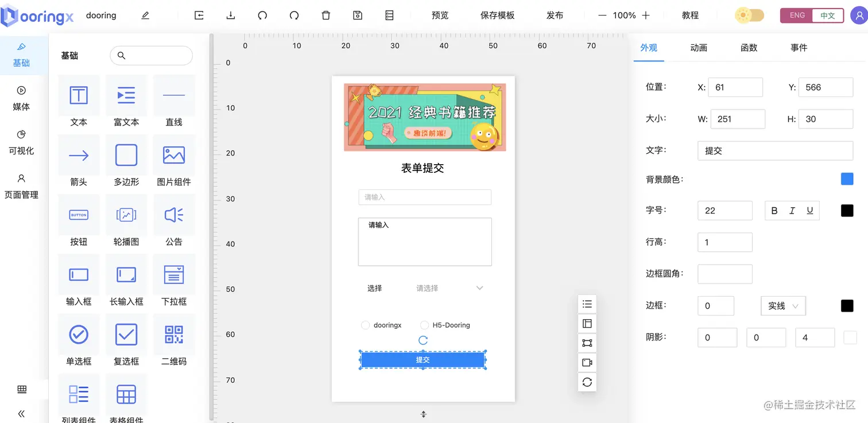The width and height of the screenshot is (868, 423).
Task: Open the 动画 animation tab
Action: [699, 48]
